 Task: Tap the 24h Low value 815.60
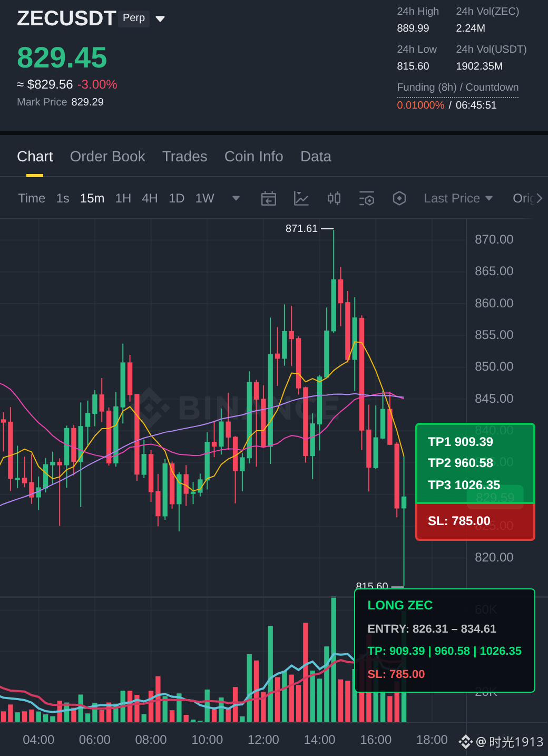[x=413, y=66]
